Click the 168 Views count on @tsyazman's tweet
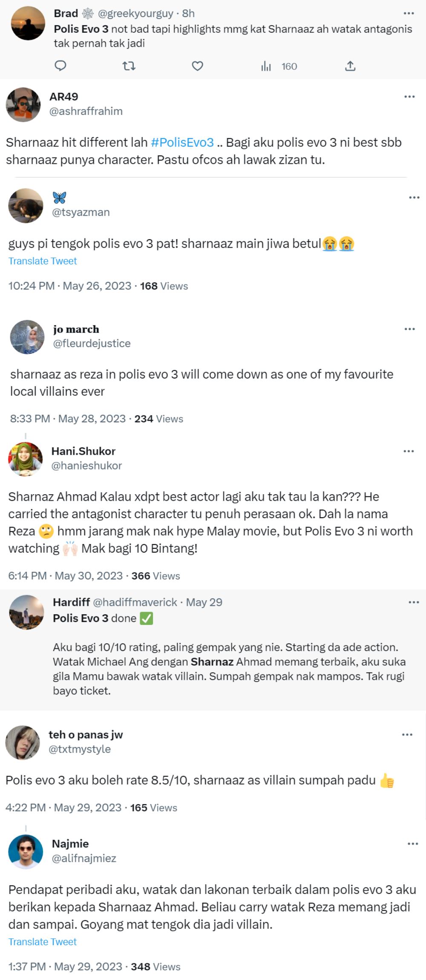The height and width of the screenshot is (980, 426). [x=164, y=286]
